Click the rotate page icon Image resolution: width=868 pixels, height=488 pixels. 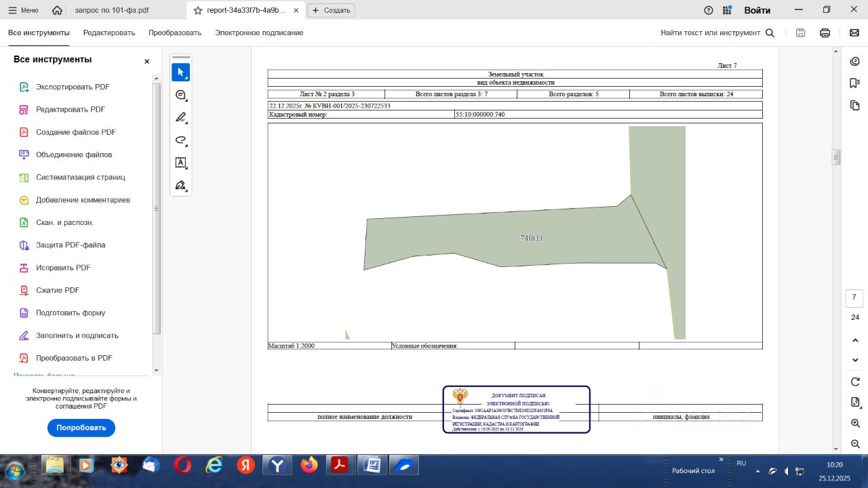pyautogui.click(x=855, y=382)
